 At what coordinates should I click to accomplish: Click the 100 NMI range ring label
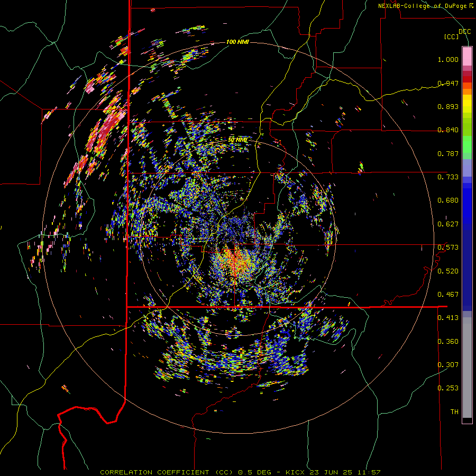pos(237,42)
